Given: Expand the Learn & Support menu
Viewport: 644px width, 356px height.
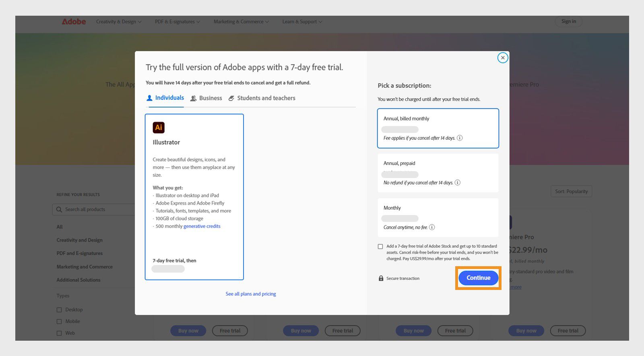Looking at the screenshot, I should (302, 22).
